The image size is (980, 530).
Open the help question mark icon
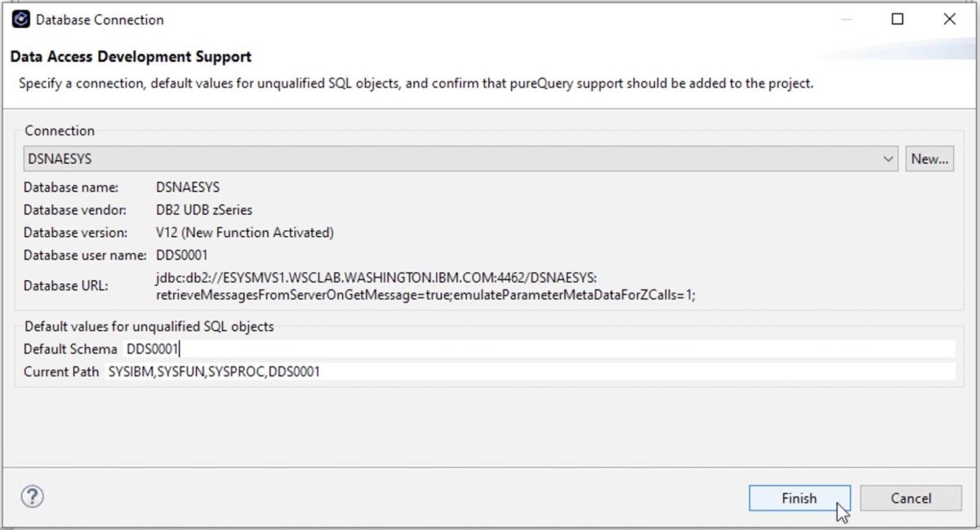32,497
